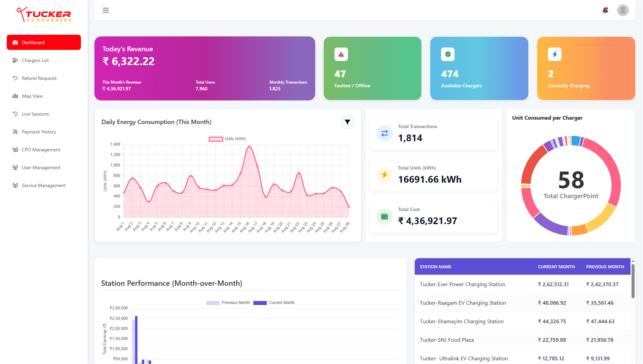This screenshot has height=364, width=643.
Task: Click the Chargers List sidebar icon
Action: (x=15, y=60)
